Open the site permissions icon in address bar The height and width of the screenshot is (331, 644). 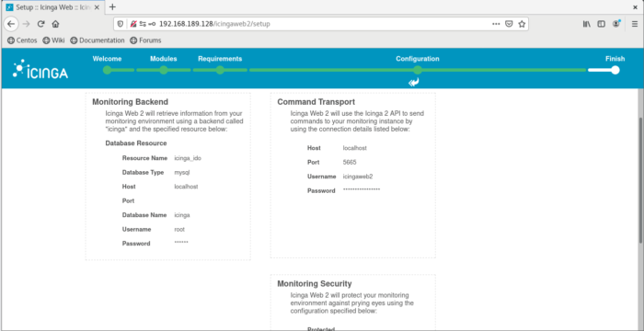[x=143, y=24]
